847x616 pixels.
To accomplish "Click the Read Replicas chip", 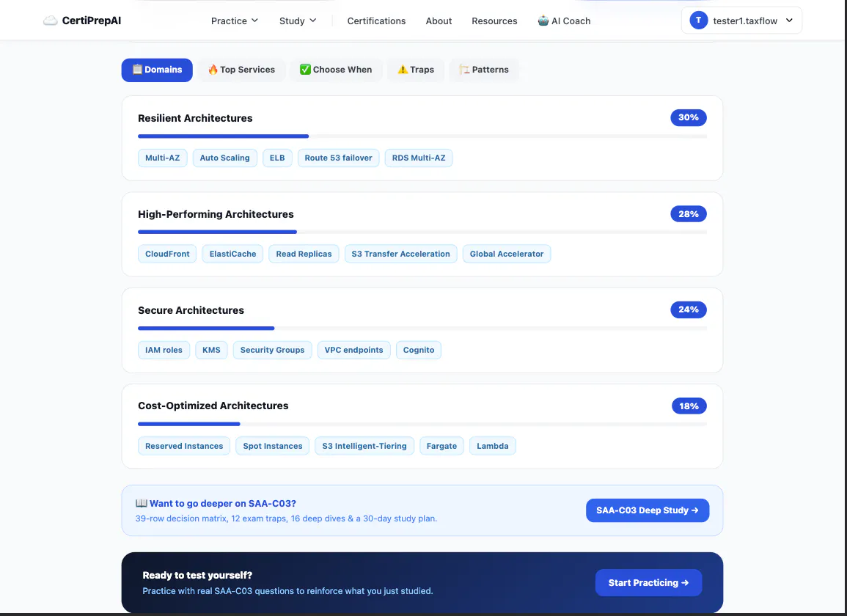I will point(304,254).
